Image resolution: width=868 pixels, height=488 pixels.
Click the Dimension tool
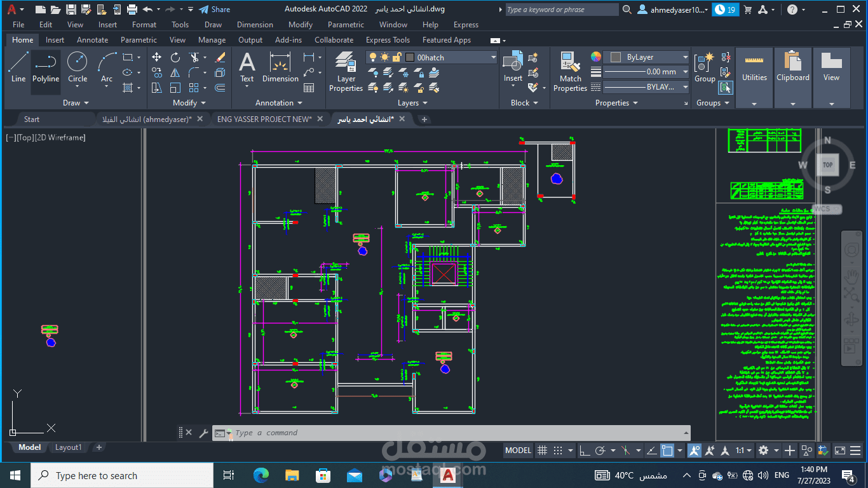click(x=280, y=67)
